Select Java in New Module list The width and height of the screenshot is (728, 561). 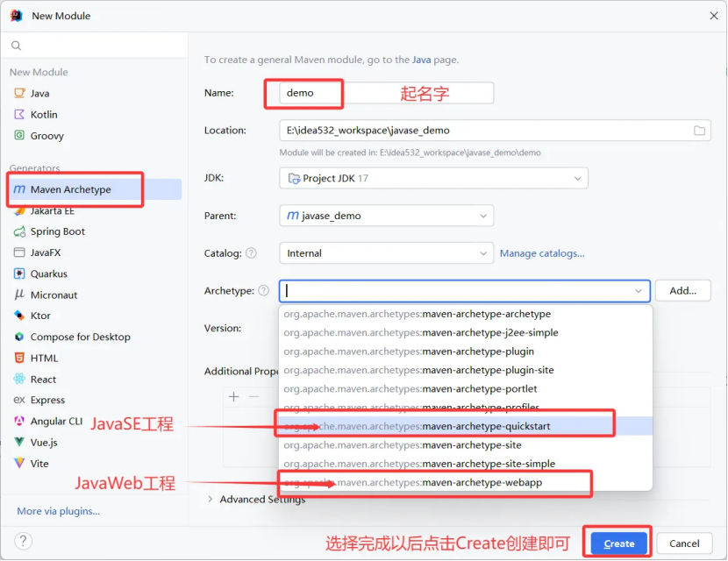coord(95,93)
